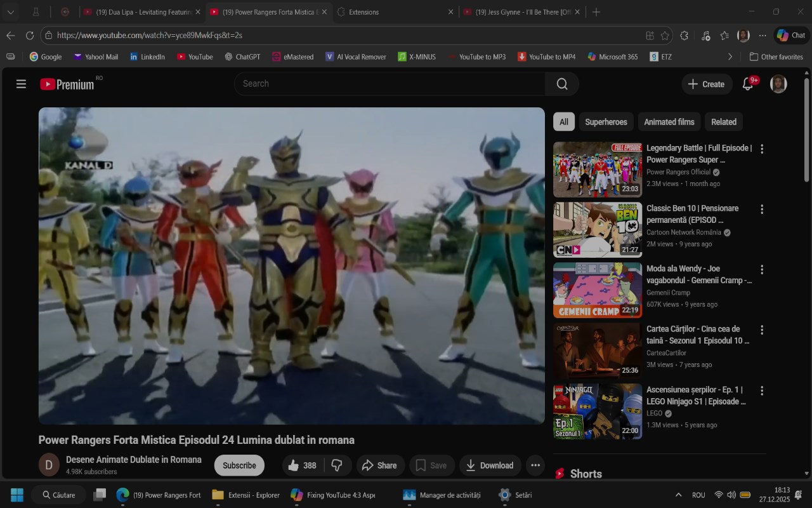
Task: Go back with the browser back arrow
Action: point(10,36)
